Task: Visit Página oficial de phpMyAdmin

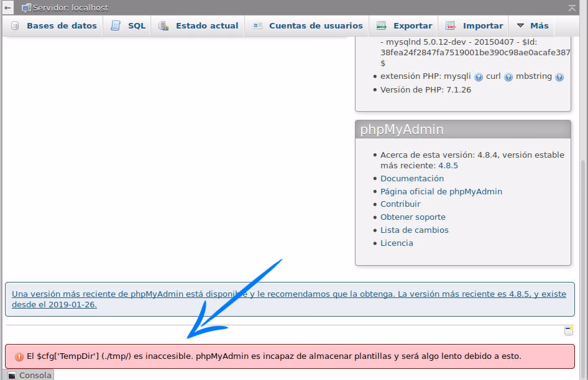Action: (x=441, y=191)
